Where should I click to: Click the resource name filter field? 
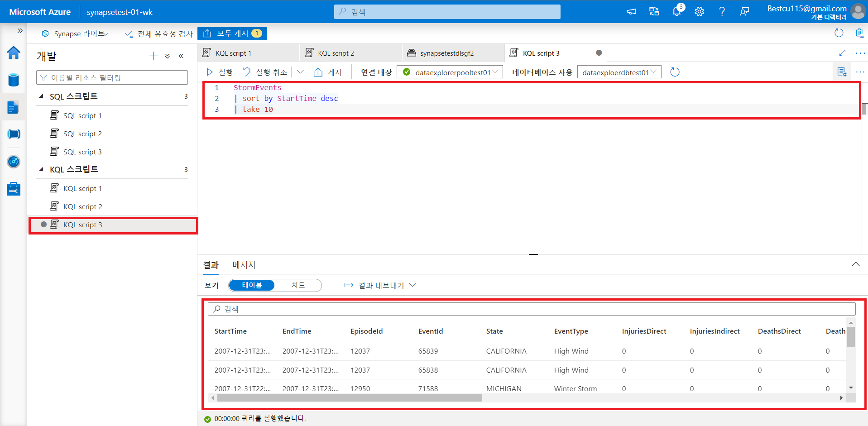112,77
